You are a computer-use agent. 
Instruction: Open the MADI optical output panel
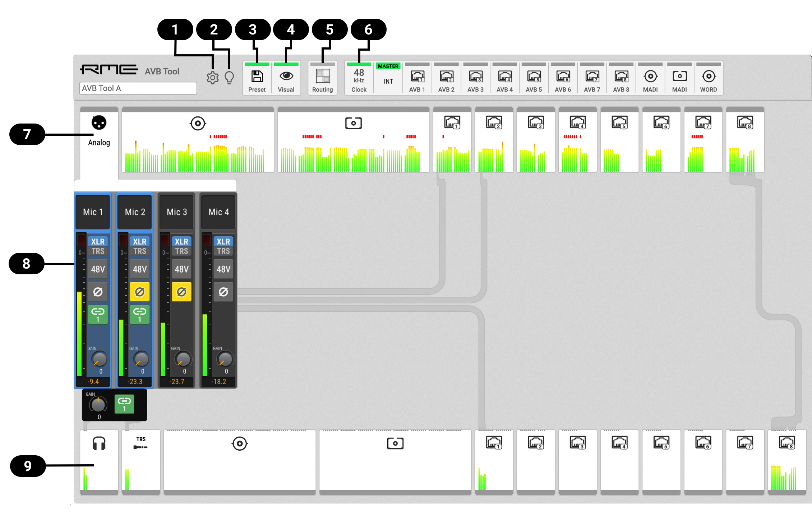pos(395,462)
